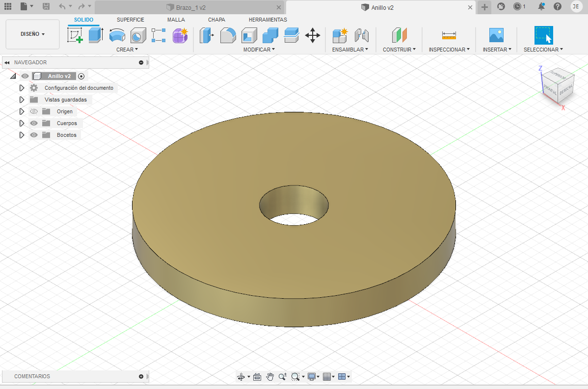Click the New Component icon

click(340, 36)
